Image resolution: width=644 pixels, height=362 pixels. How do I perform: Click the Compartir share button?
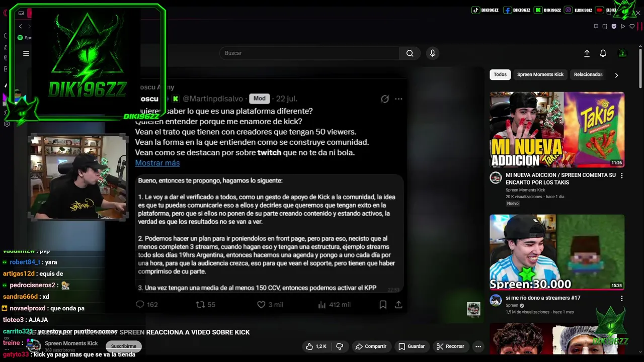[x=371, y=346]
